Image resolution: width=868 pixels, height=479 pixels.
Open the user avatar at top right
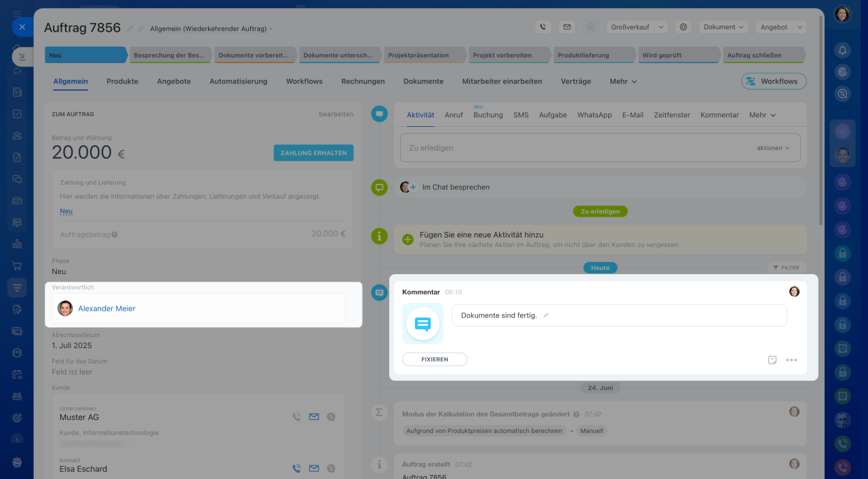click(x=842, y=14)
